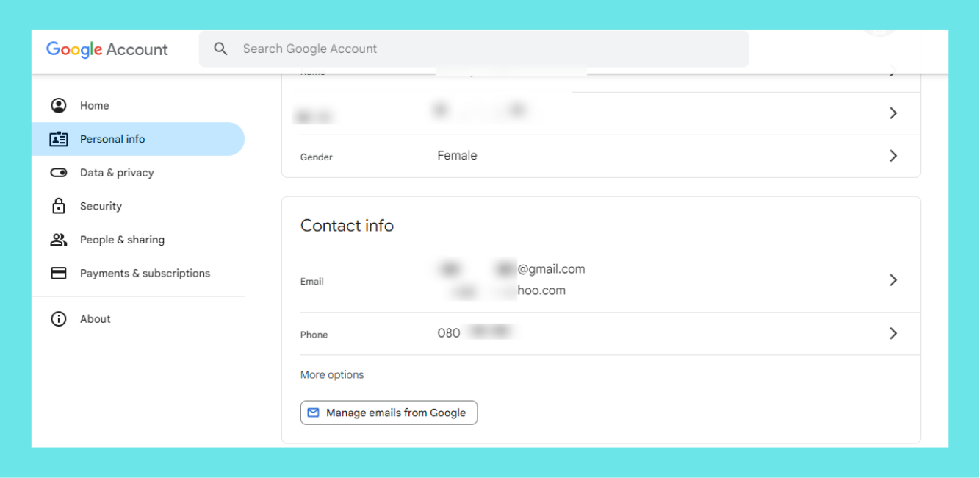Click the Data & privacy toggle icon
This screenshot has height=478, width=980.
pyautogui.click(x=59, y=173)
